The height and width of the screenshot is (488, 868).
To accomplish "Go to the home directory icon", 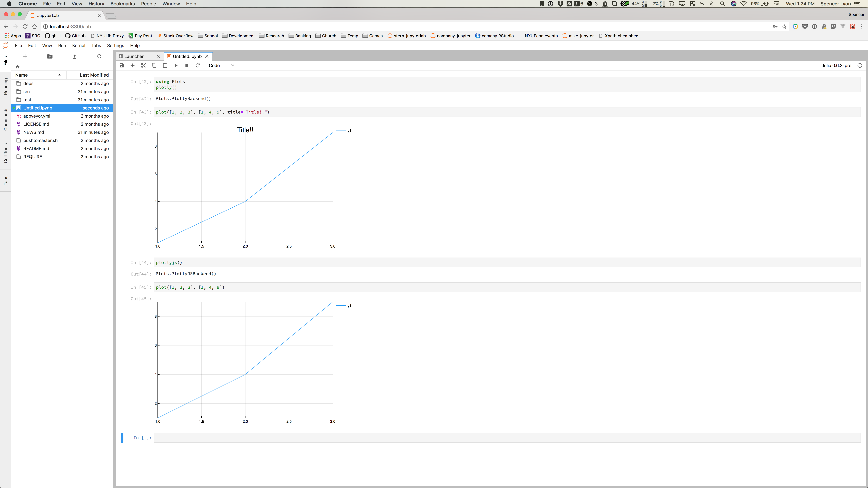I will click(17, 67).
